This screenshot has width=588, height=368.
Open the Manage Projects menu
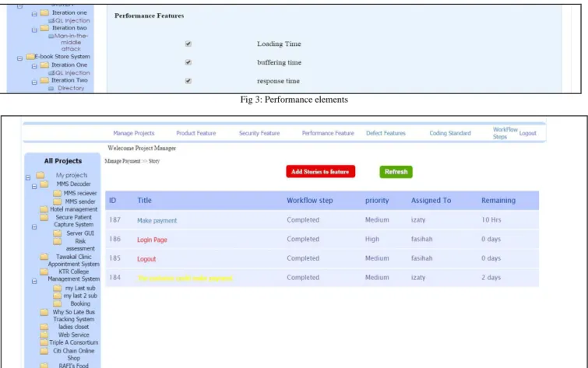[x=134, y=133]
